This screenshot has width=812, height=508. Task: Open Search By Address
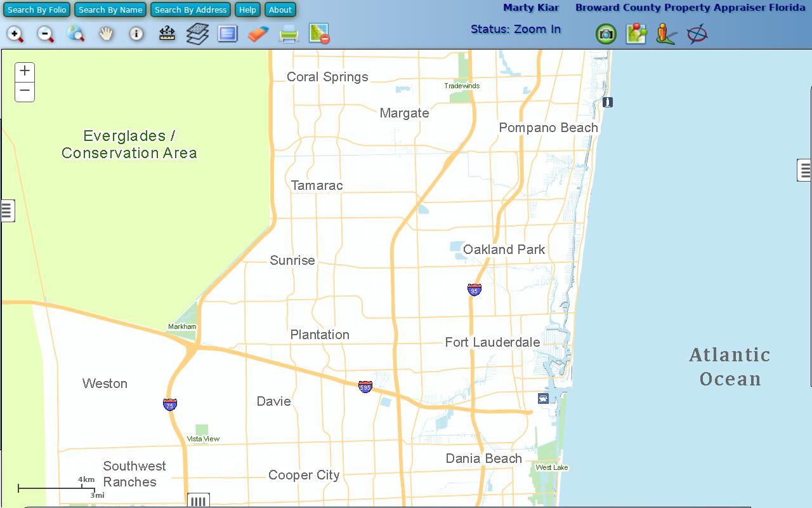[x=190, y=10]
